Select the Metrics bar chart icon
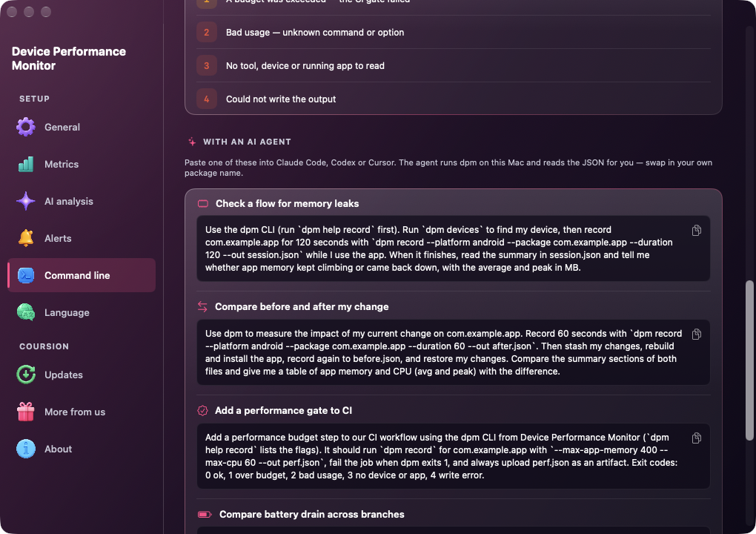 click(x=26, y=164)
